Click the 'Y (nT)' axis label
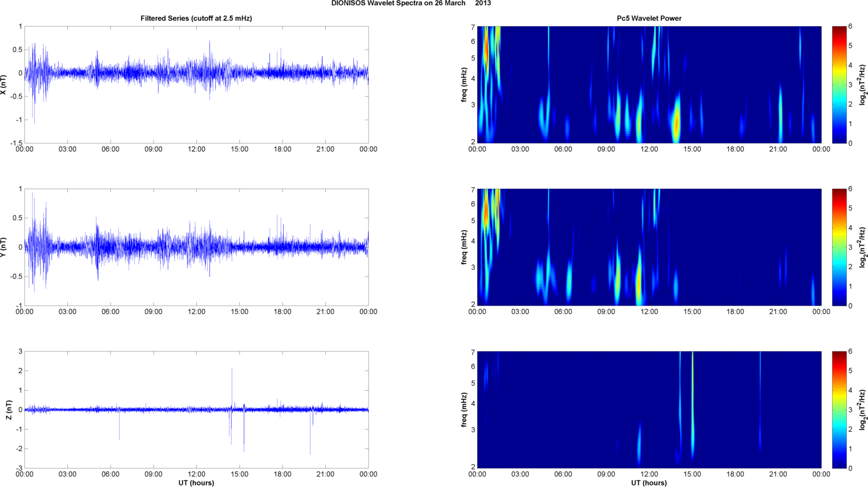 (4, 247)
